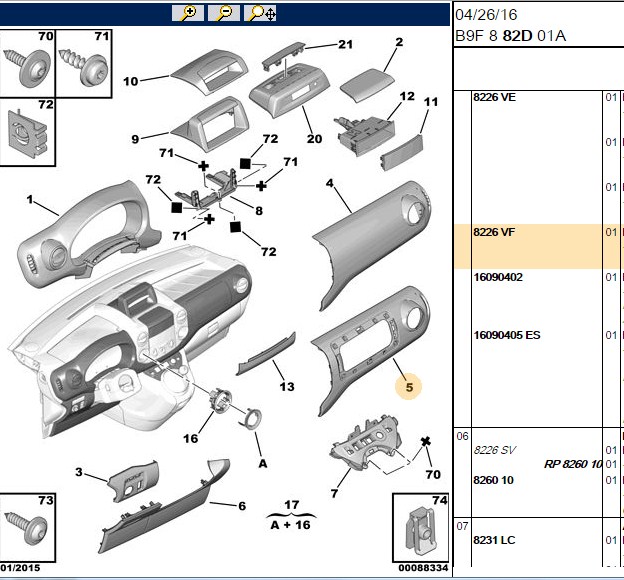Viewport: 624px width, 580px height.
Task: Open screw thumbnail numbered 73
Action: (x=27, y=527)
